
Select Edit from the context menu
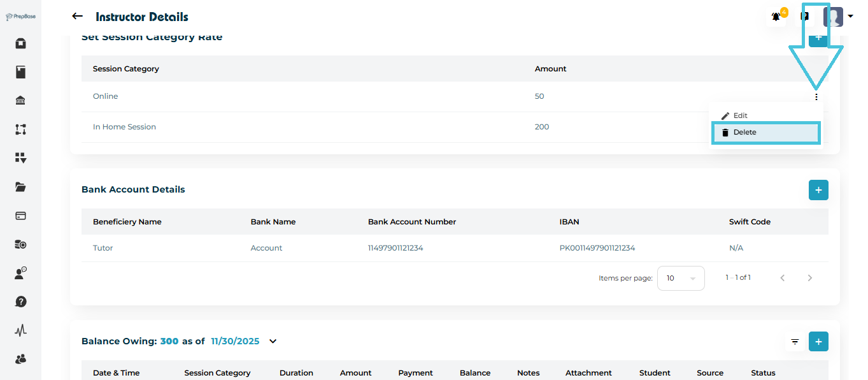pyautogui.click(x=740, y=115)
